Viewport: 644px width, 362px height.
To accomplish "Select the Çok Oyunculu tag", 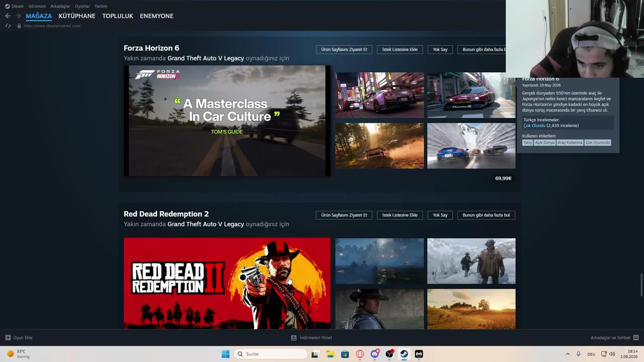I will point(598,143).
